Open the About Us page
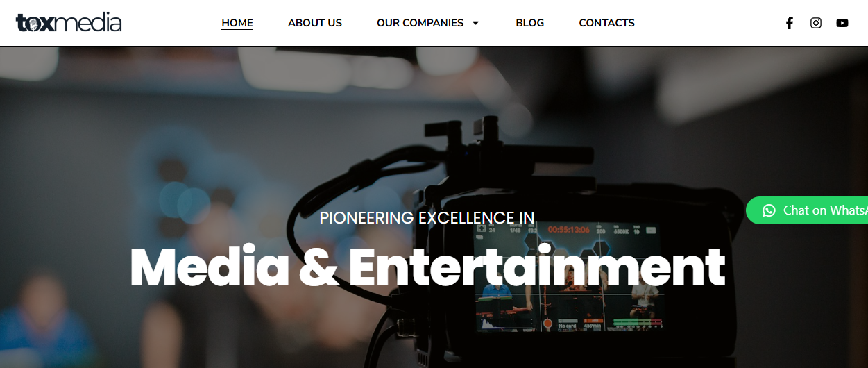This screenshot has height=368, width=868. (x=315, y=23)
